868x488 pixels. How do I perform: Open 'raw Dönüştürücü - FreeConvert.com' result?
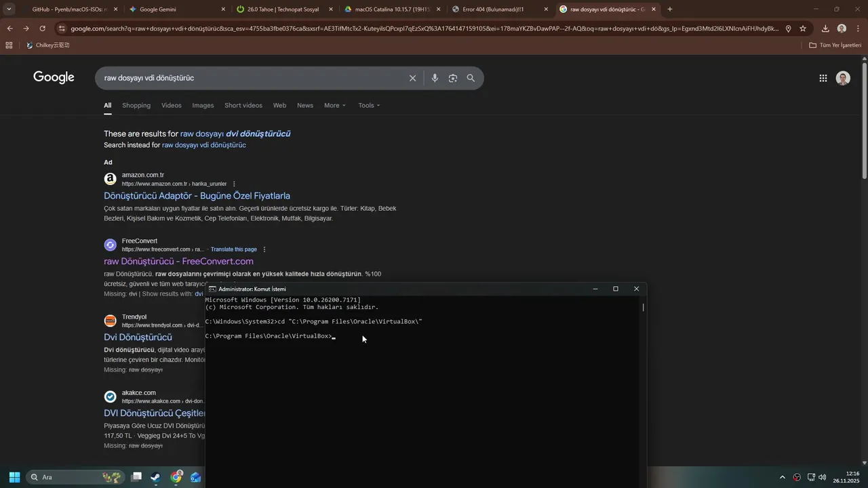178,261
